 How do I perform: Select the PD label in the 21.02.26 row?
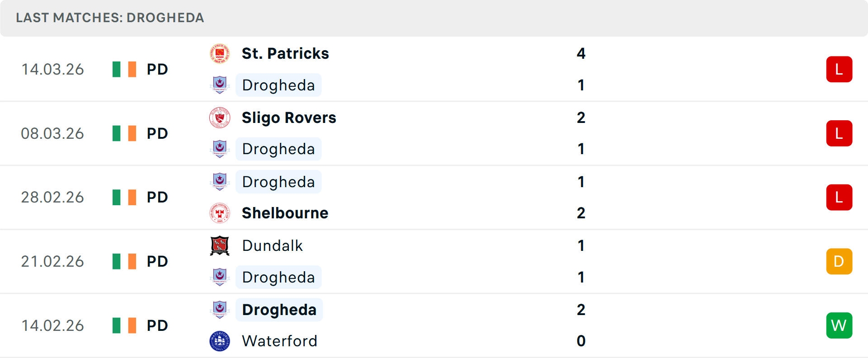point(157,261)
